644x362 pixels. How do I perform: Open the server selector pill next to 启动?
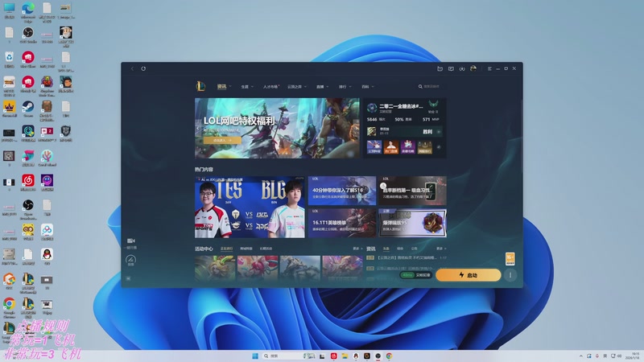coord(415,275)
